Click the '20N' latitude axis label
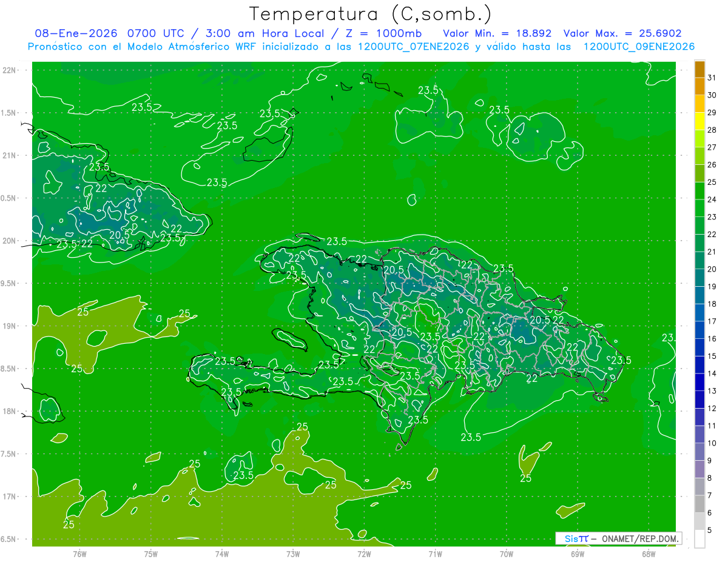Viewport: 728px width, 562px height. coord(9,241)
